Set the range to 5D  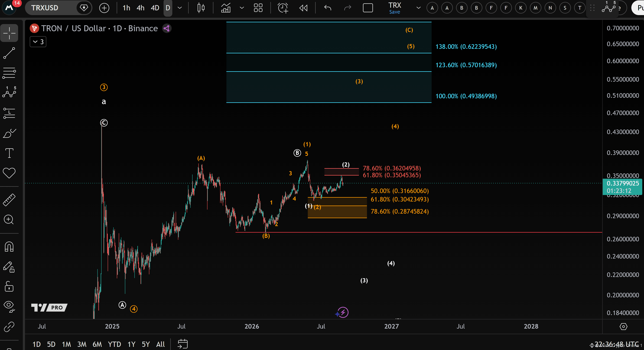(51, 344)
